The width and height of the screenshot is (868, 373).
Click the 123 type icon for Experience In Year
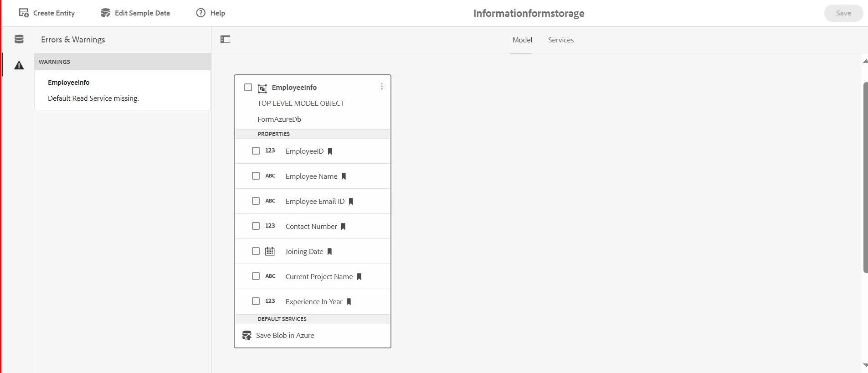pyautogui.click(x=270, y=301)
